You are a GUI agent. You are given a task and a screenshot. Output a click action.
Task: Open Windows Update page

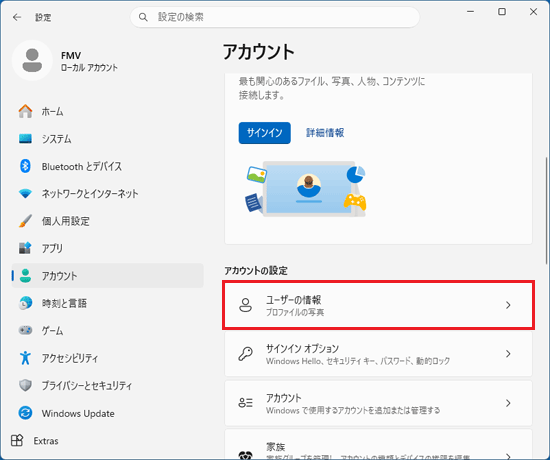pyautogui.click(x=107, y=413)
